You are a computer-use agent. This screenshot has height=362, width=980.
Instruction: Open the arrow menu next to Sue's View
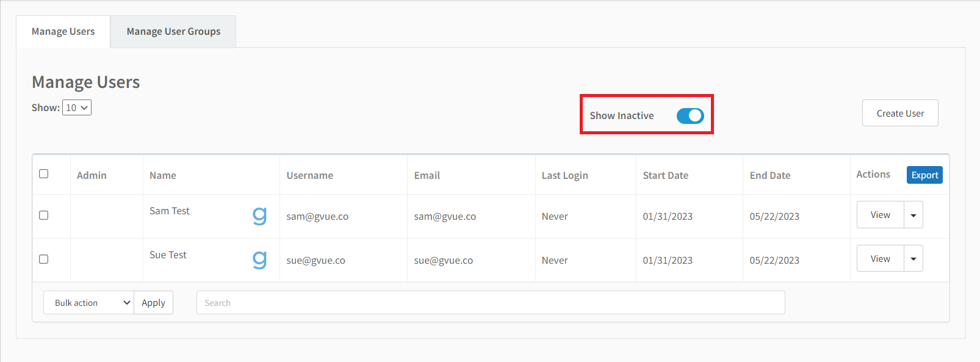(x=913, y=259)
